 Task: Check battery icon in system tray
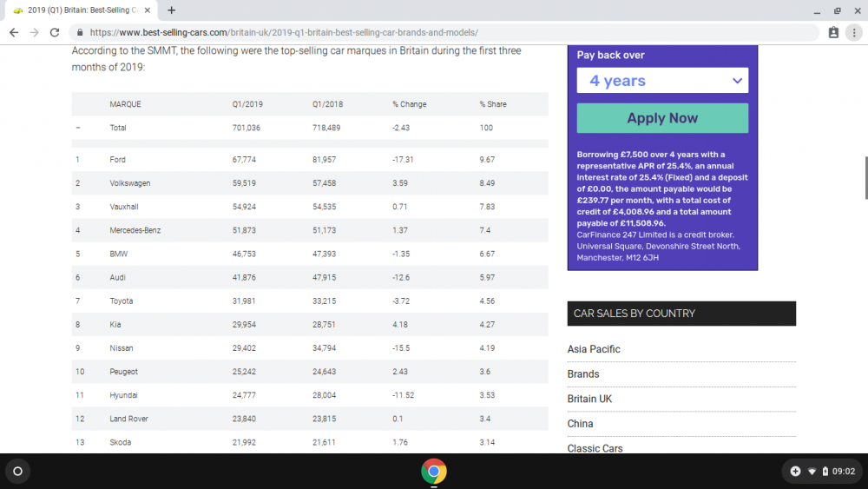coord(825,472)
